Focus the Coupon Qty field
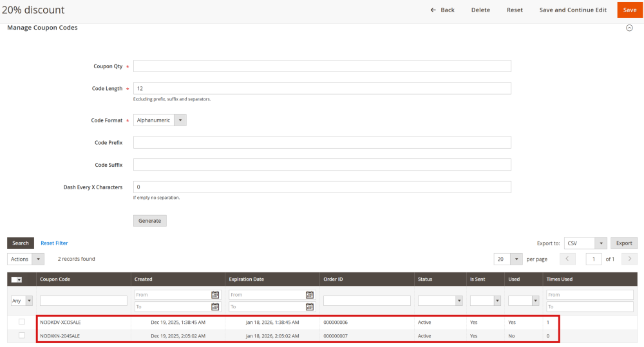Image resolution: width=644 pixels, height=347 pixels. coord(322,66)
